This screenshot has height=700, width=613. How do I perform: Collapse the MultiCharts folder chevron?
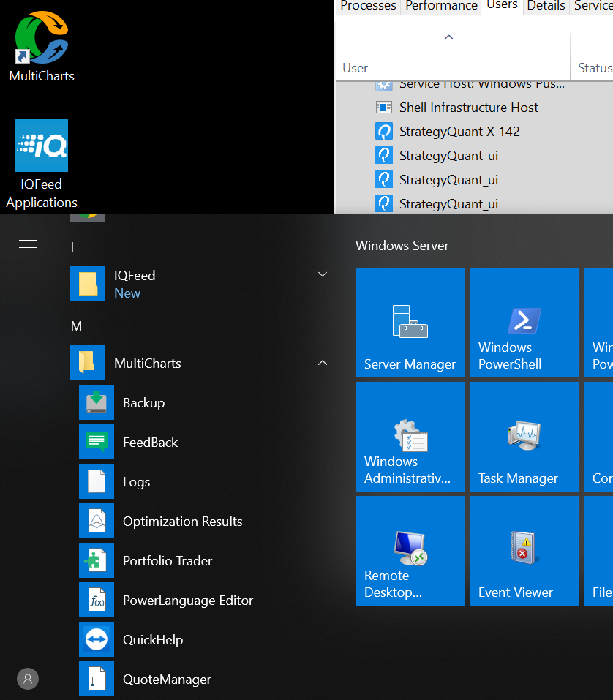pyautogui.click(x=323, y=363)
